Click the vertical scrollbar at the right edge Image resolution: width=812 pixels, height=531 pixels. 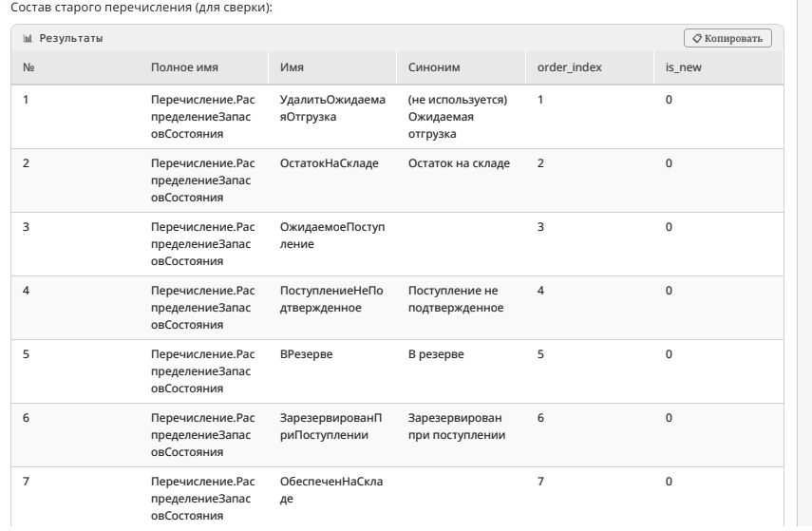(804, 265)
